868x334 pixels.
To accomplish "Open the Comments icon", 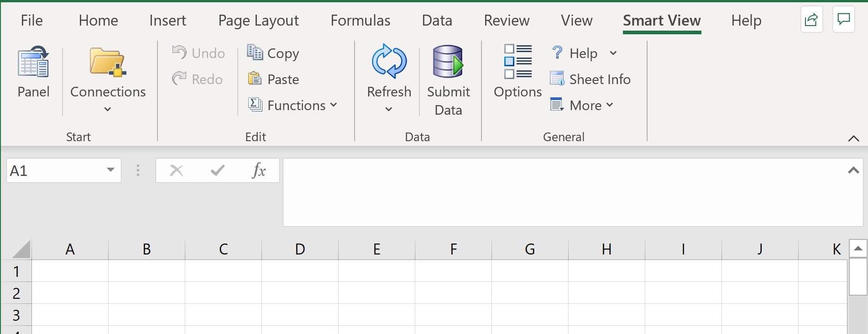I will pyautogui.click(x=843, y=20).
